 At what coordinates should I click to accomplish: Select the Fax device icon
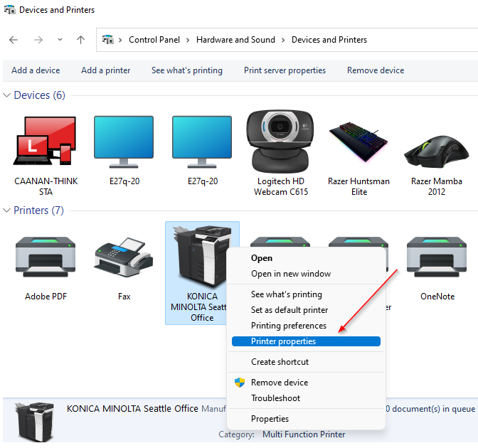(124, 257)
